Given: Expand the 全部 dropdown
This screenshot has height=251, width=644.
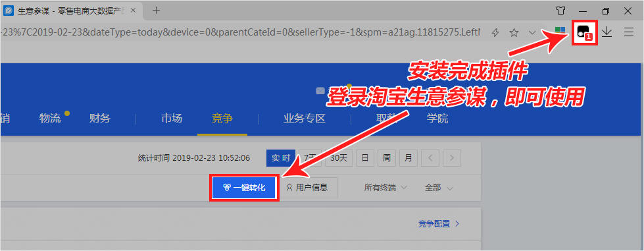Looking at the screenshot, I should pos(439,188).
